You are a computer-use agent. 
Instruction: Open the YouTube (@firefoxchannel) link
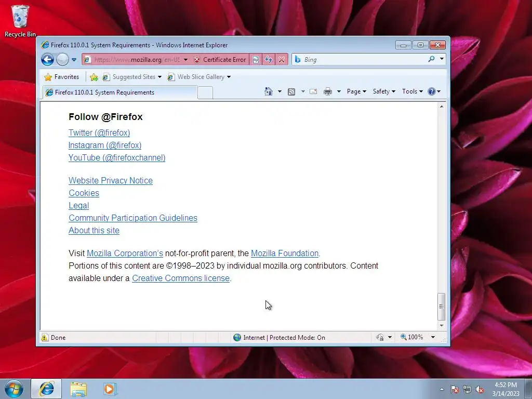[117, 158]
